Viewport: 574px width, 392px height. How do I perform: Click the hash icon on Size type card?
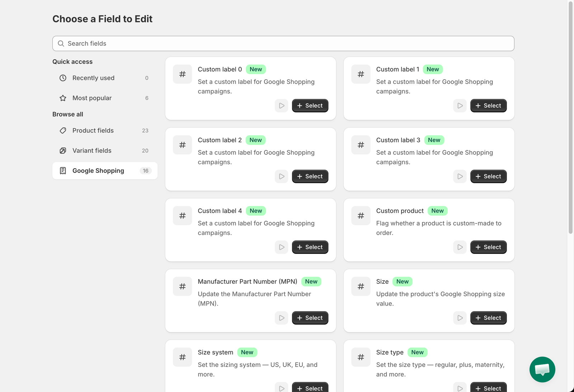(361, 357)
